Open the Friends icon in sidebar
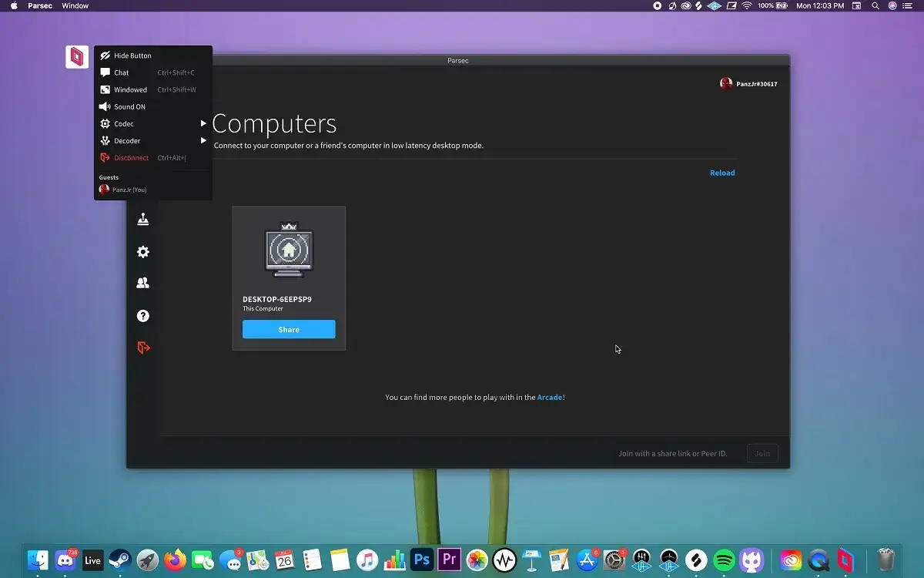Screen dimensions: 924x578 pos(143,284)
